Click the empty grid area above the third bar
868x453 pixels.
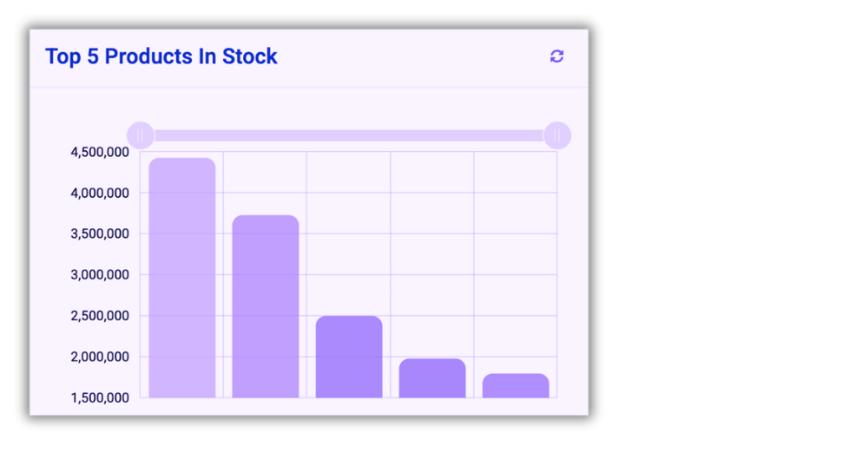pyautogui.click(x=349, y=234)
